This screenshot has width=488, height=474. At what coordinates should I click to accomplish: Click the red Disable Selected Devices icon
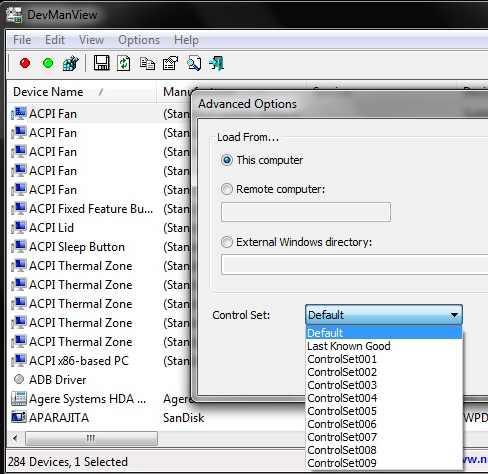[25, 63]
